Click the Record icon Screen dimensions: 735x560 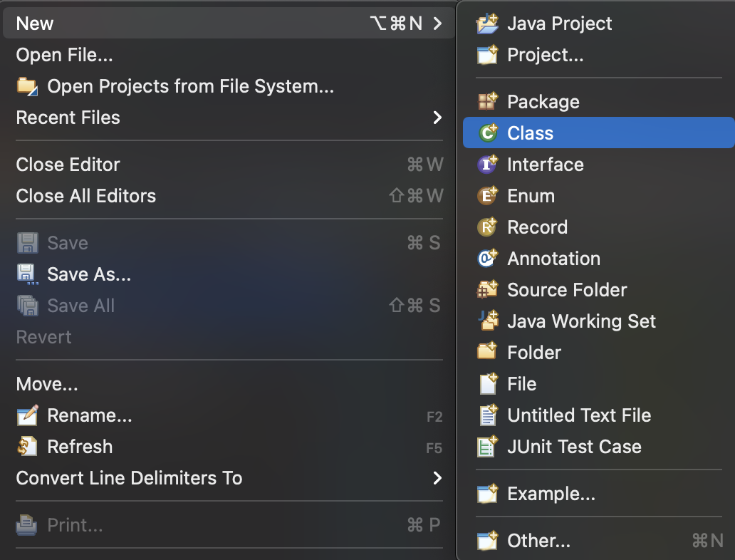pyautogui.click(x=488, y=227)
